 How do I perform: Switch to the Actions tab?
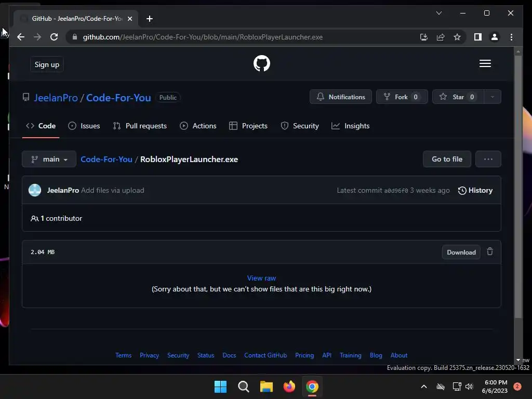coord(198,126)
